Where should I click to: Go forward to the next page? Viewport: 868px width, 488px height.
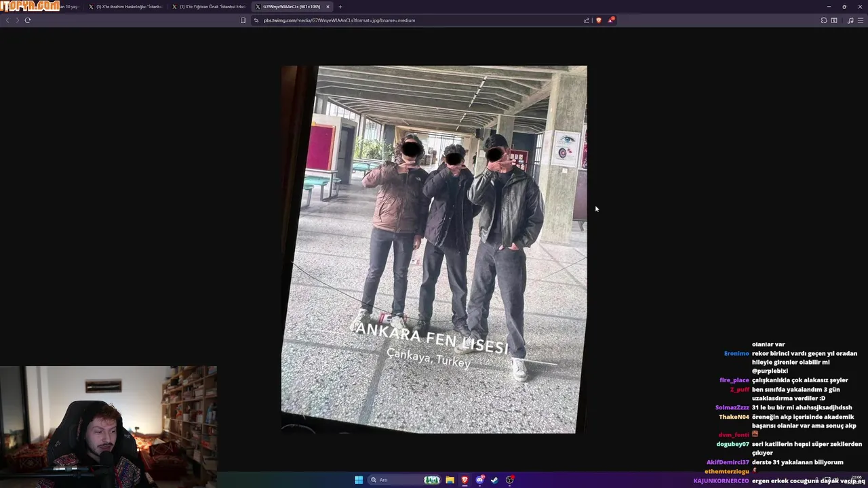tap(18, 20)
